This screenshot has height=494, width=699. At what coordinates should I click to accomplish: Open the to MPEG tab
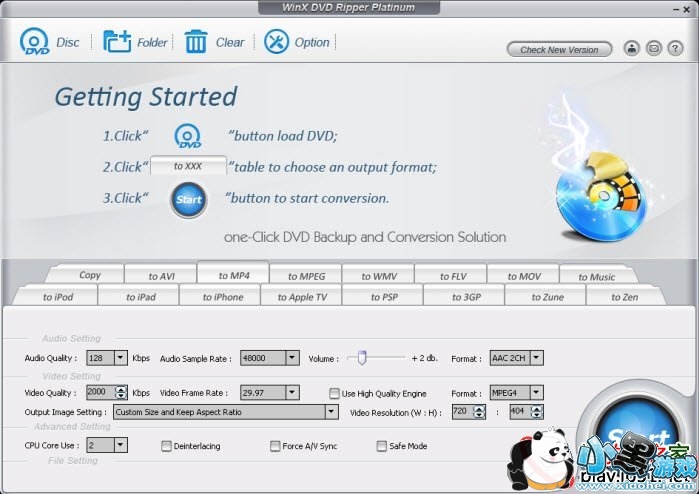(306, 276)
